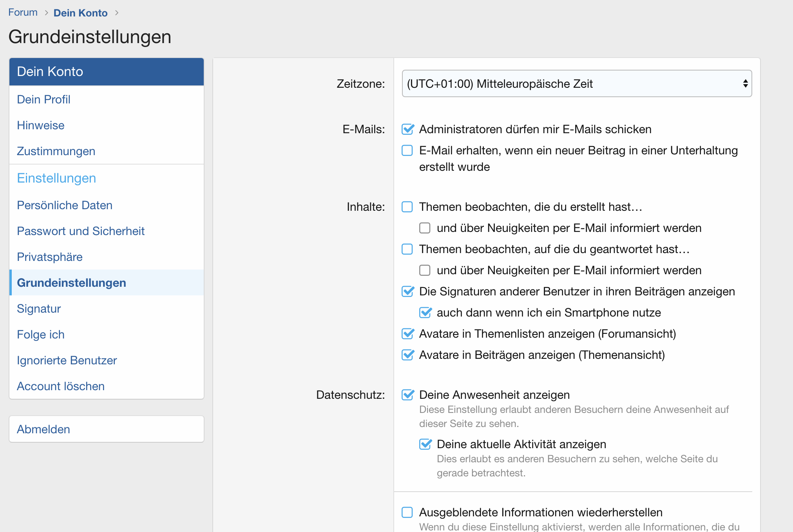This screenshot has height=532, width=793.
Task: Select Privatsphäre in the sidebar
Action: coord(50,257)
